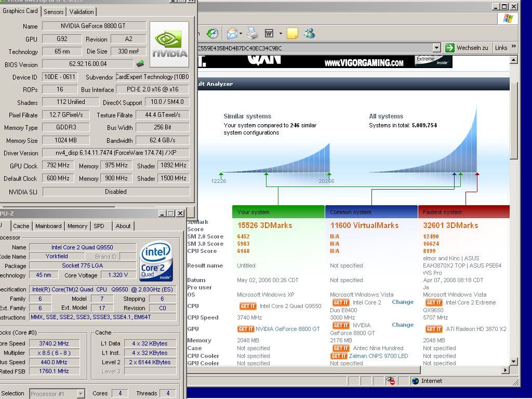The width and height of the screenshot is (532, 399).
Task: Click the Change link beside Core 2 Duo E8400
Action: click(403, 302)
